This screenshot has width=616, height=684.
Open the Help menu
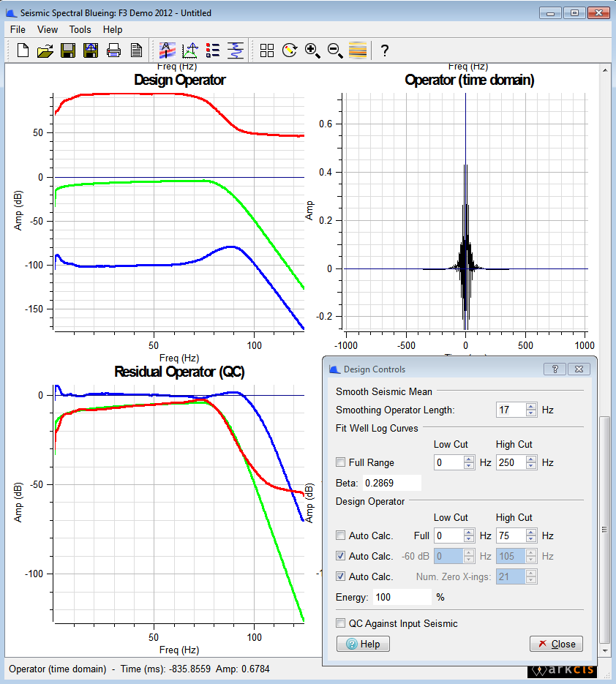113,30
